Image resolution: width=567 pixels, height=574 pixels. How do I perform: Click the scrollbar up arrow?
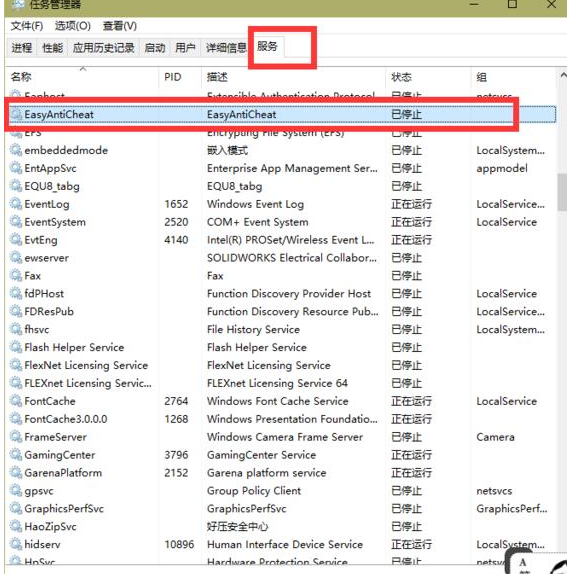click(x=563, y=75)
